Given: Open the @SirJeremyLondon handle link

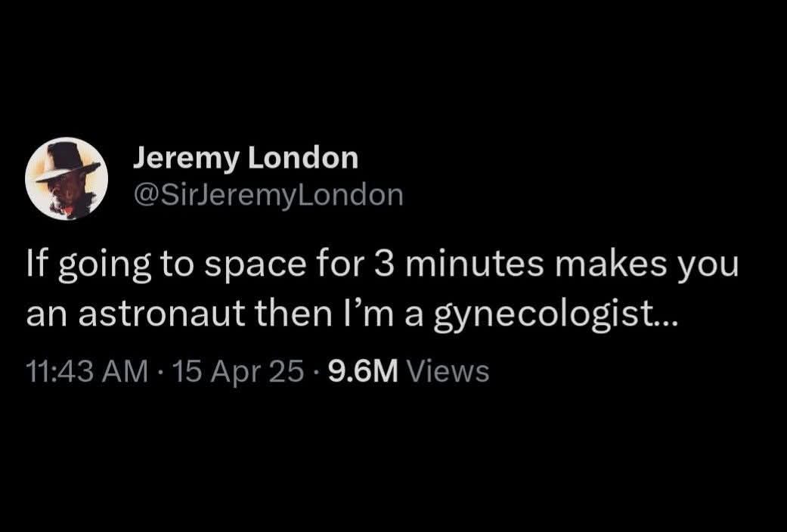Looking at the screenshot, I should pyautogui.click(x=268, y=196).
